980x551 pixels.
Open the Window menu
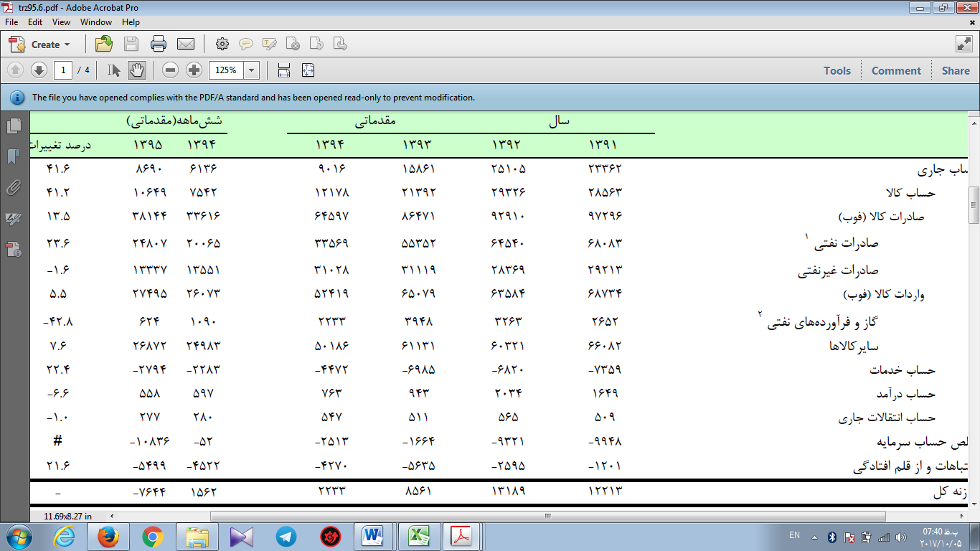[96, 22]
